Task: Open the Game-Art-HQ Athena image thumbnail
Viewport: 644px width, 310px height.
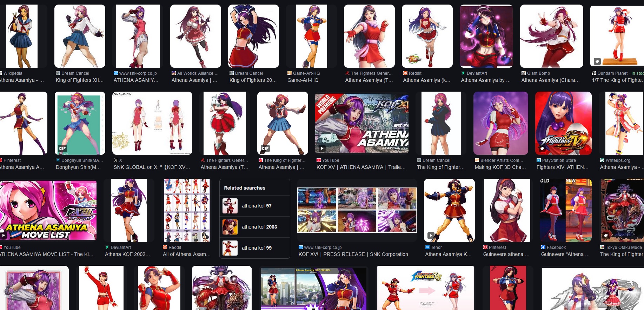Action: tap(311, 36)
